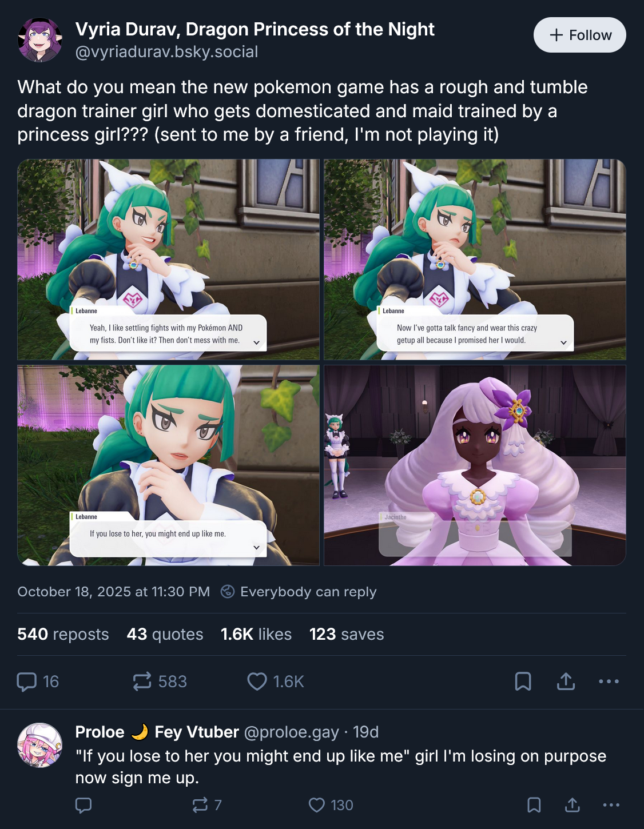Open Vyria Durav's profile avatar
Image resolution: width=644 pixels, height=829 pixels.
pyautogui.click(x=40, y=39)
